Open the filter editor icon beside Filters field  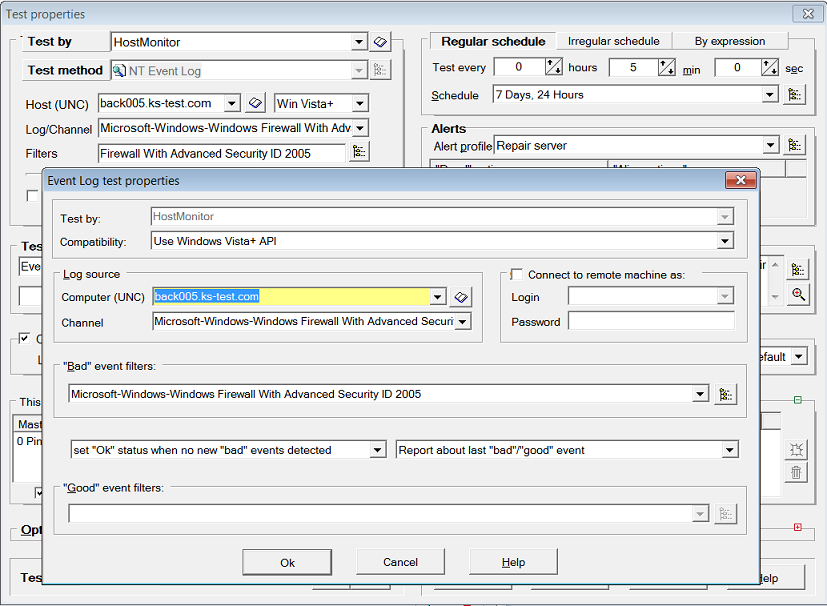[x=359, y=152]
